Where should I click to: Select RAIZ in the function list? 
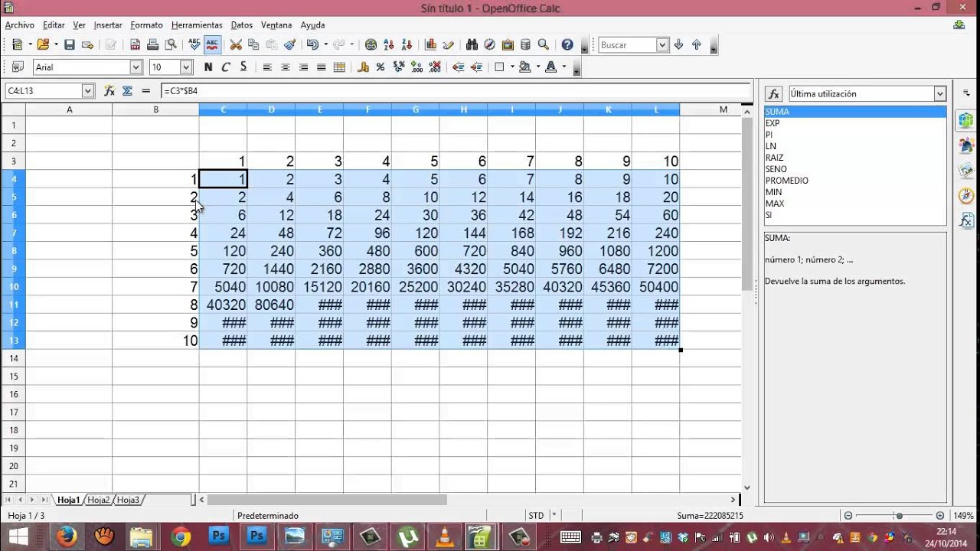(x=774, y=158)
